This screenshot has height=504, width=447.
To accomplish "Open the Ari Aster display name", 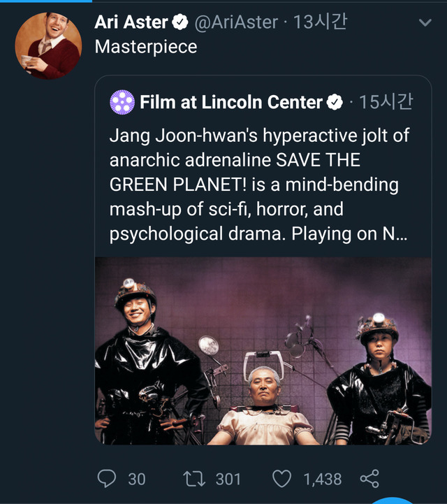I will [131, 22].
